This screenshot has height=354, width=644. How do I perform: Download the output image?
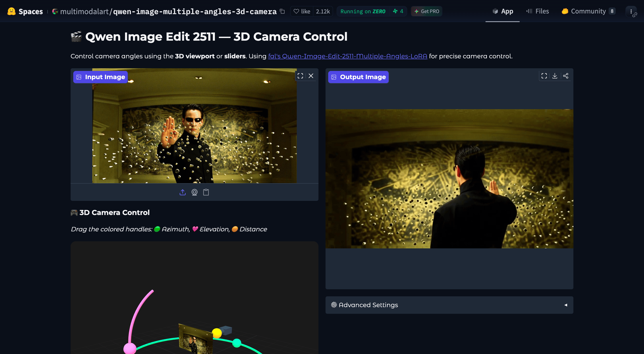tap(555, 76)
